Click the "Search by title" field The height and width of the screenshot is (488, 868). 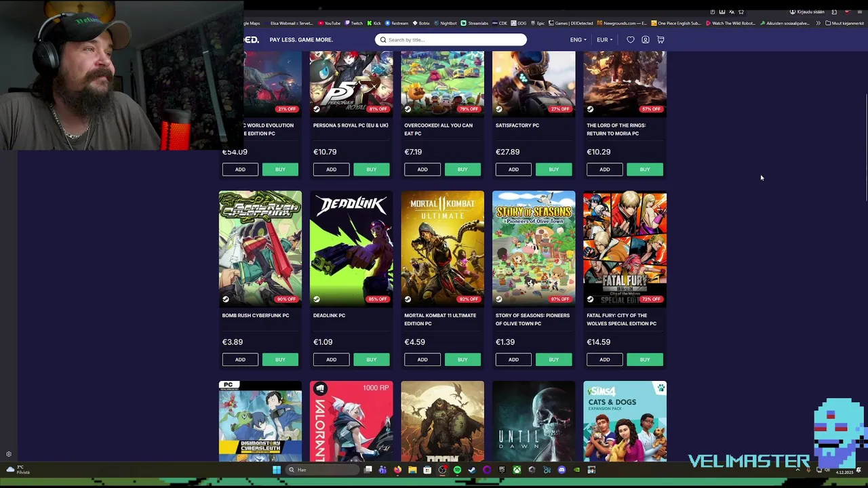pos(451,40)
